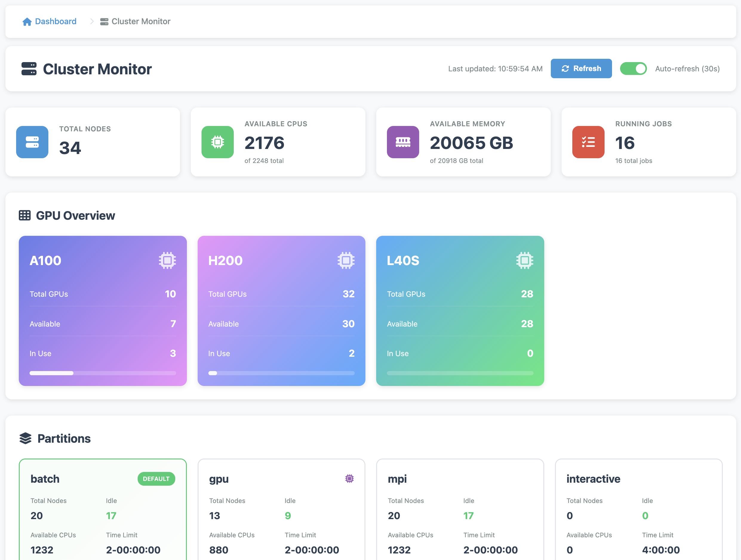Click the purple GPU icon on gpu partition
741x560 pixels.
coord(349,479)
